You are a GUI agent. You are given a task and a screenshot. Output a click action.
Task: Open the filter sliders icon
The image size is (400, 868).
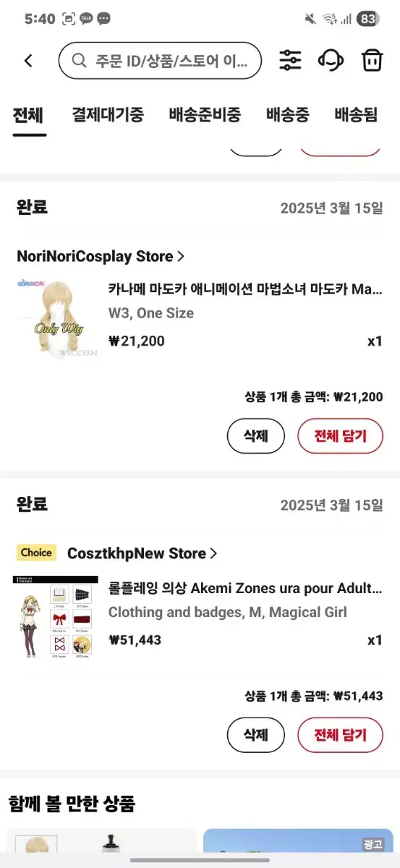(290, 60)
